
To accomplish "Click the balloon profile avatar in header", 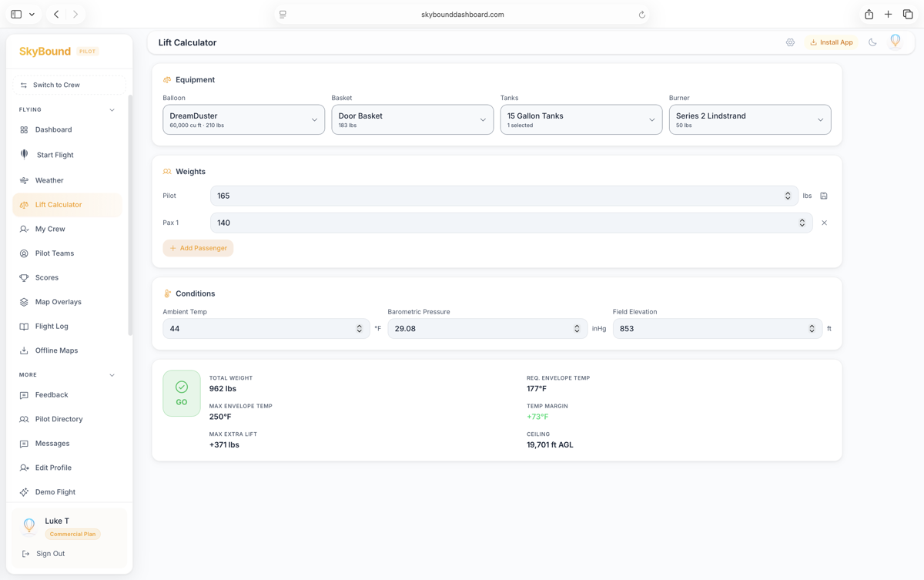I will 895,42.
